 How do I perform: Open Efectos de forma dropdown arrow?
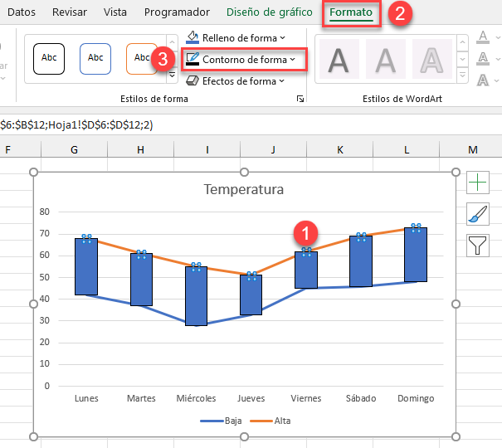tap(282, 81)
